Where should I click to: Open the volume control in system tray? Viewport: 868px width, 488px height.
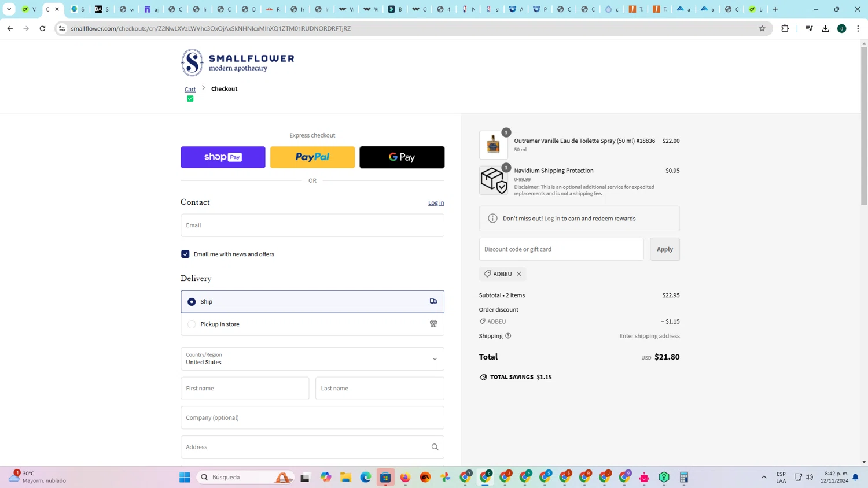(x=809, y=478)
